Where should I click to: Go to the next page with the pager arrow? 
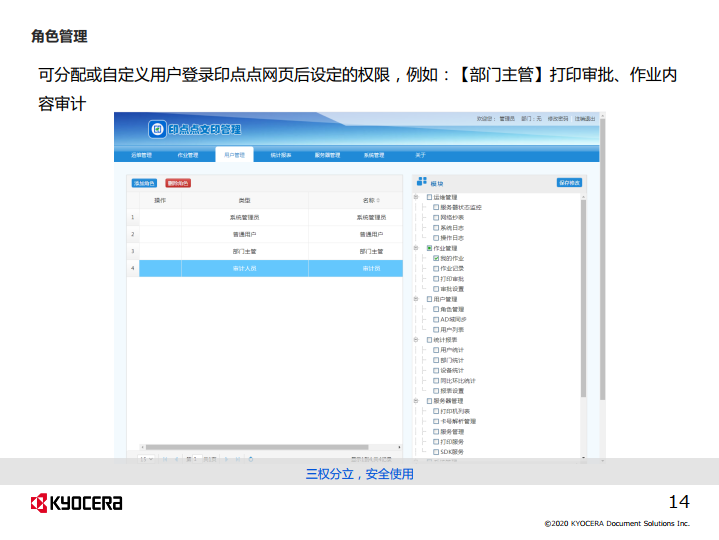point(226,458)
